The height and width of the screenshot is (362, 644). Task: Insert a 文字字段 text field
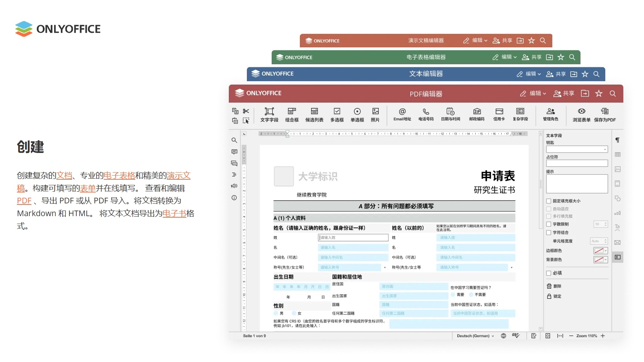[269, 115]
